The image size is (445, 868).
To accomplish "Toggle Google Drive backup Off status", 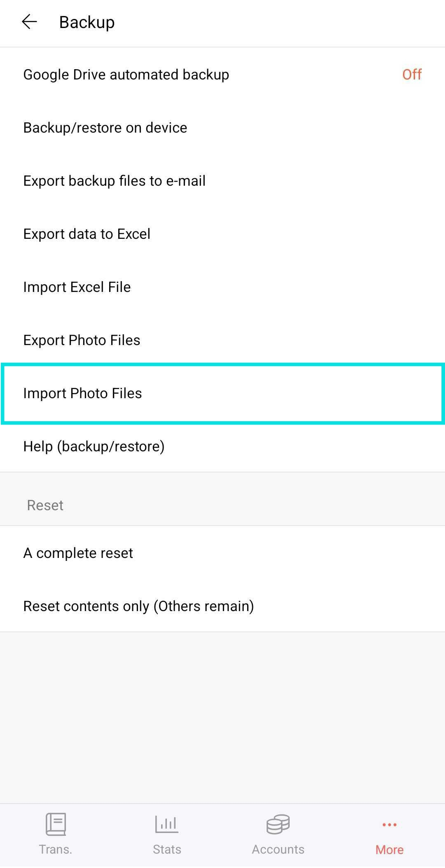I will (412, 75).
